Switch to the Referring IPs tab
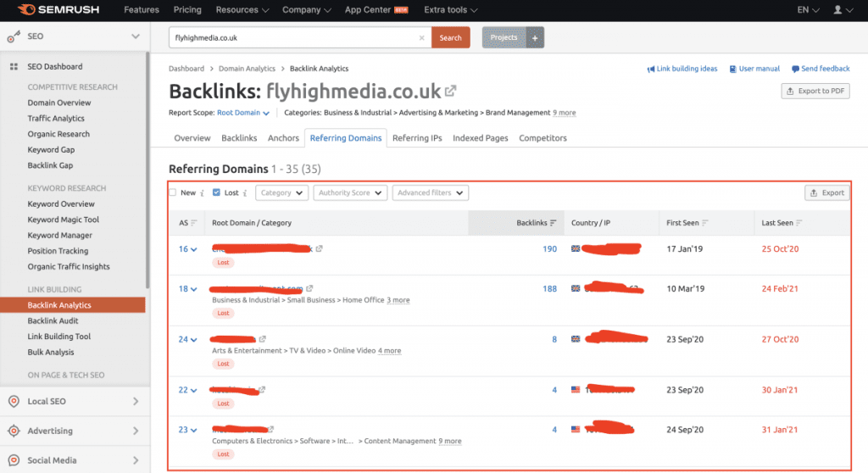 pyautogui.click(x=417, y=138)
